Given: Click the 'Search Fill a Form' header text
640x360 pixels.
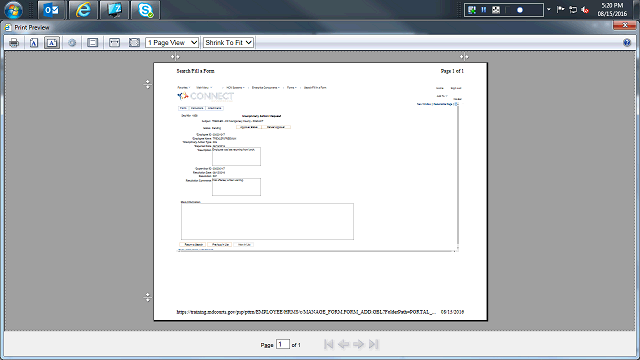Looking at the screenshot, I should tap(196, 71).
